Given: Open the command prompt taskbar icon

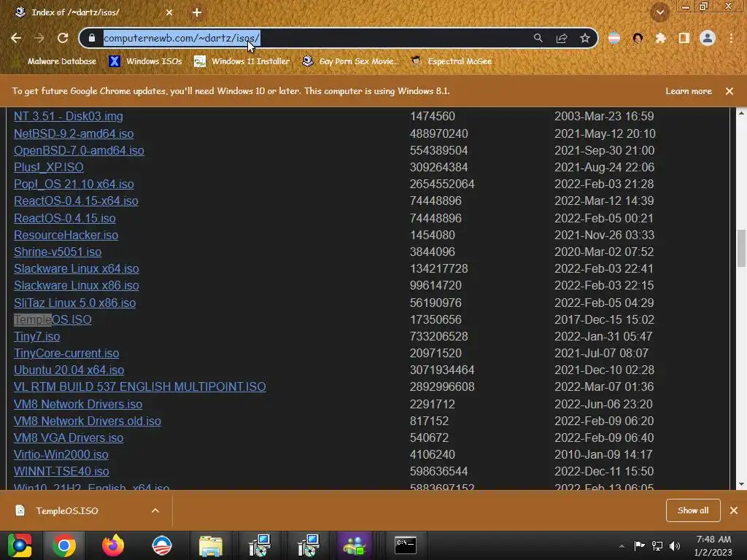Looking at the screenshot, I should tap(406, 545).
